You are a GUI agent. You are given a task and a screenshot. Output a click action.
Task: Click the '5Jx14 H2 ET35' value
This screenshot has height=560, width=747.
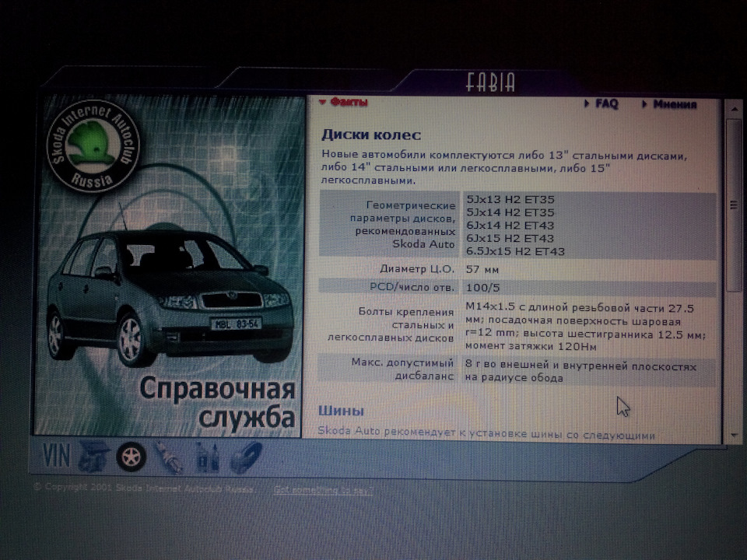[x=510, y=212]
